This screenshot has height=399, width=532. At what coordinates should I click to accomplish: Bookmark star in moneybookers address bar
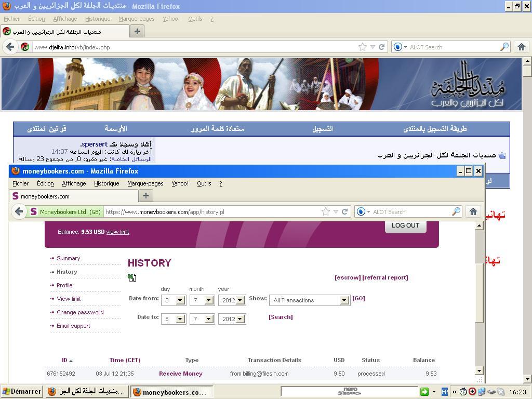point(325,212)
